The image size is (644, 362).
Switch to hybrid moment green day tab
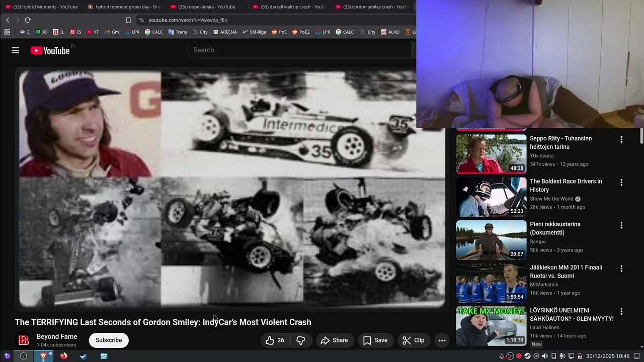[124, 7]
